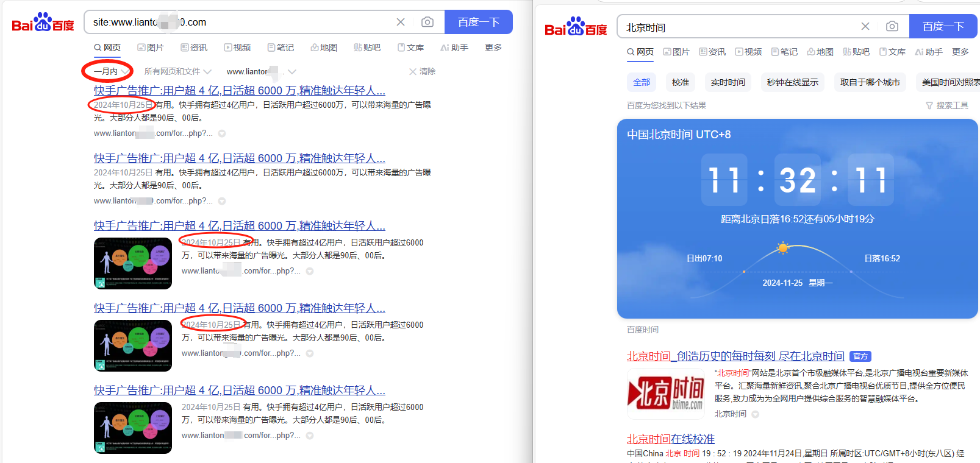Click the first result URL www.lianton...com/for...php
This screenshot has height=463, width=980.
point(153,133)
